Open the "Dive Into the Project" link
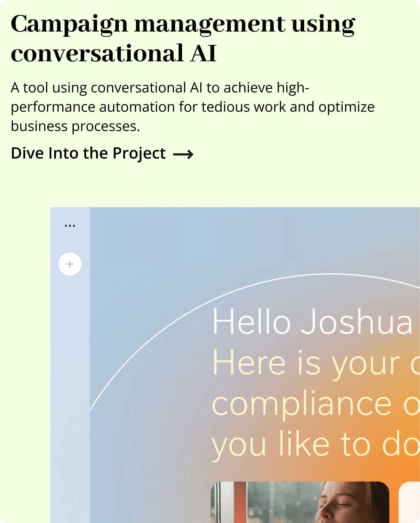 click(88, 153)
